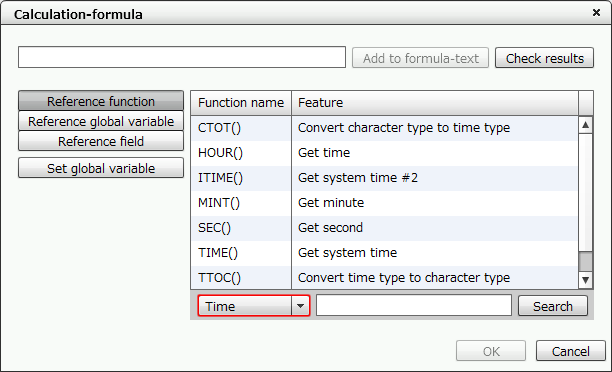
Task: Click the Cancel button
Action: pyautogui.click(x=570, y=351)
